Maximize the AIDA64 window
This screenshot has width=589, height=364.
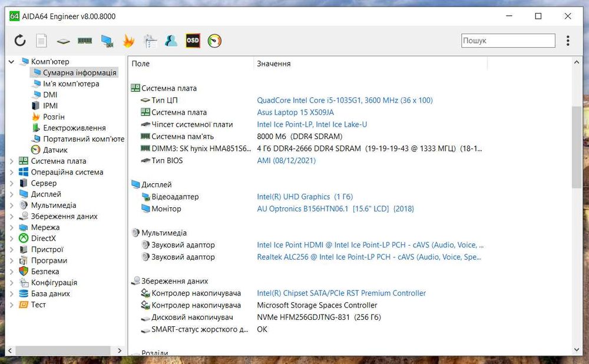click(x=538, y=16)
